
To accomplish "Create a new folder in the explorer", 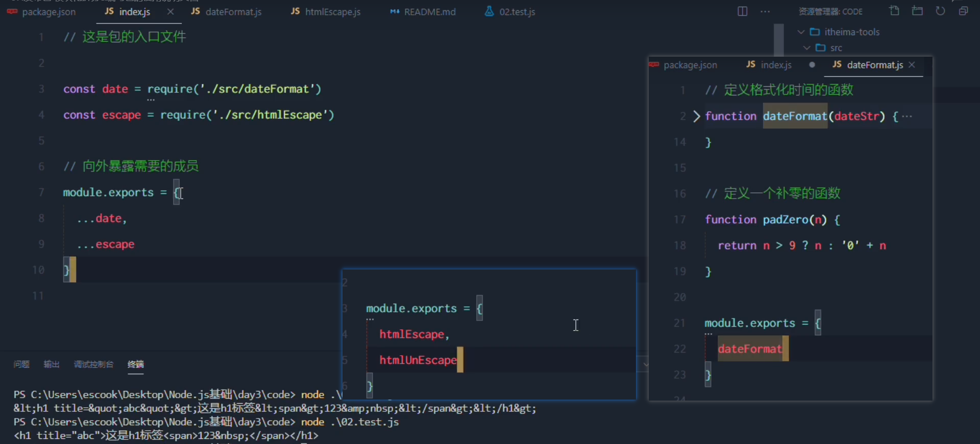I will 917,11.
